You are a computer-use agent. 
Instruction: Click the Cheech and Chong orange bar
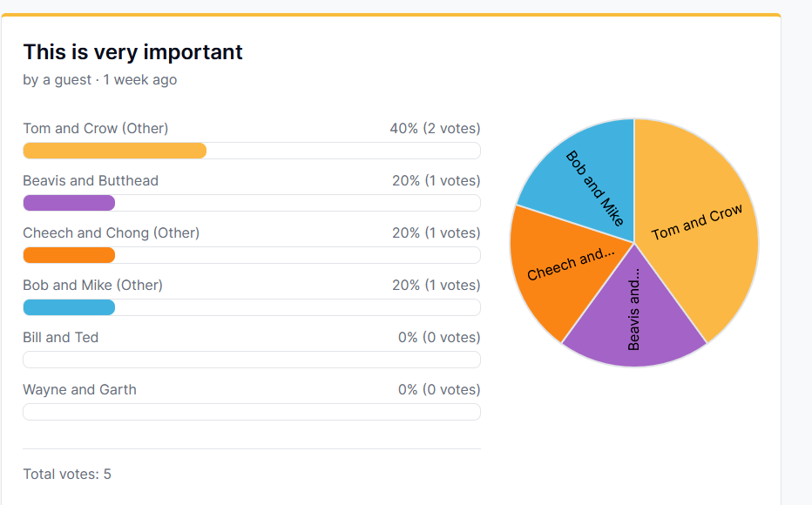[69, 255]
